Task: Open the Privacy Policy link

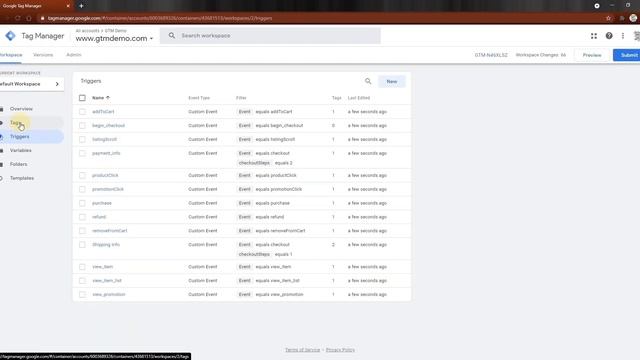Action: tap(340, 350)
